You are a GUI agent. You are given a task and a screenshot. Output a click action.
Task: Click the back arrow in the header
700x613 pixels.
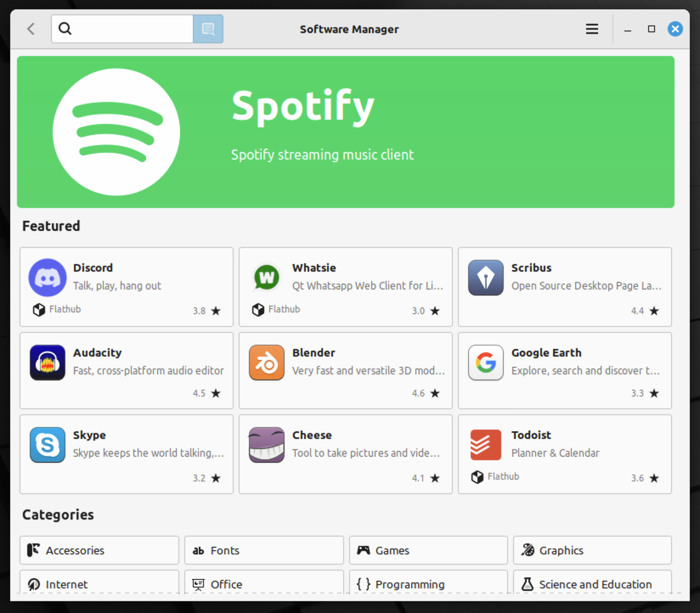coord(31,29)
